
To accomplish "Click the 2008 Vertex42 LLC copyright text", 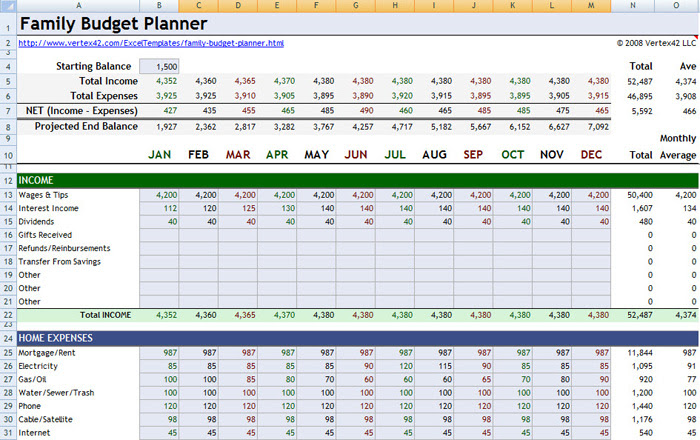I will (656, 43).
